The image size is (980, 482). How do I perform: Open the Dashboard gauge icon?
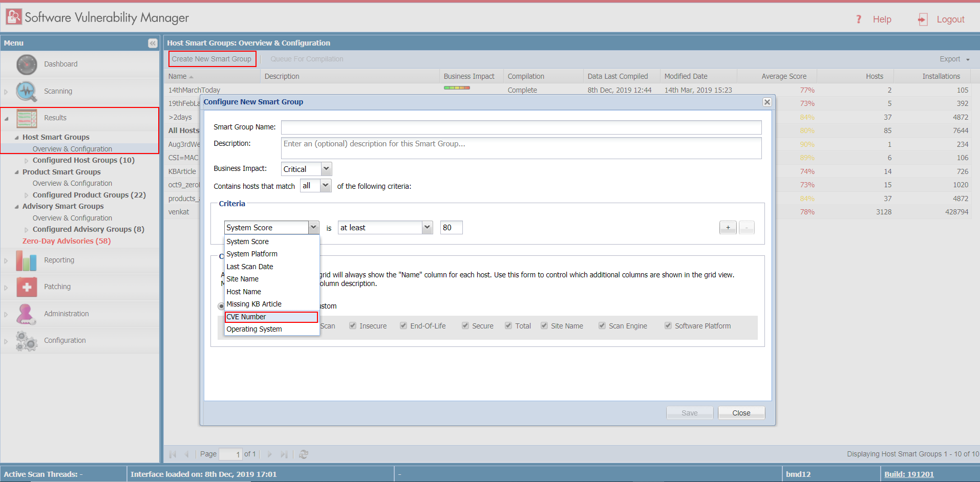click(x=27, y=64)
